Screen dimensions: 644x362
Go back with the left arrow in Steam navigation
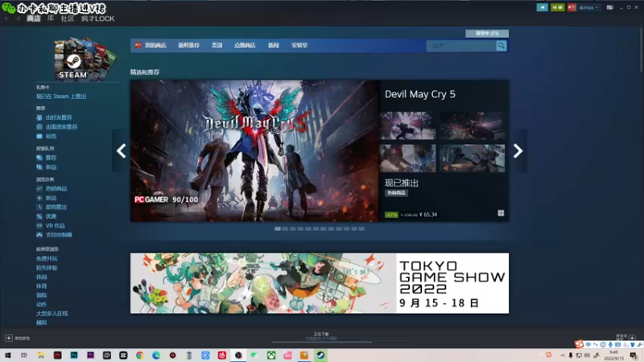coord(6,19)
